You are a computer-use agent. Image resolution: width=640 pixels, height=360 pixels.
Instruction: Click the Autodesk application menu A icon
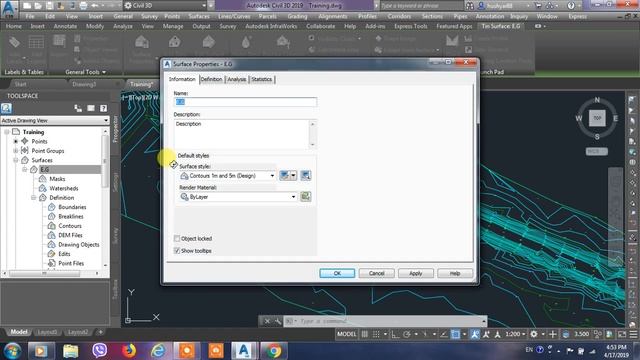coord(9,9)
